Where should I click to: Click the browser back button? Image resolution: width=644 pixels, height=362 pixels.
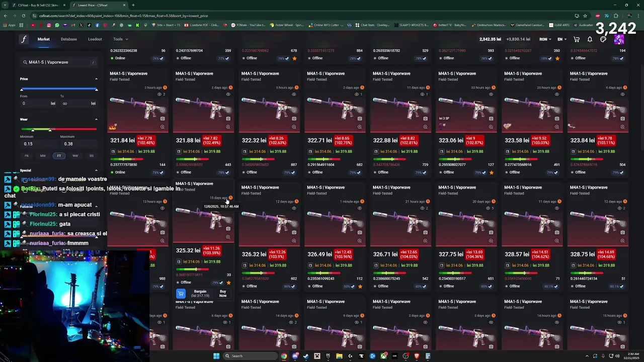6,16
